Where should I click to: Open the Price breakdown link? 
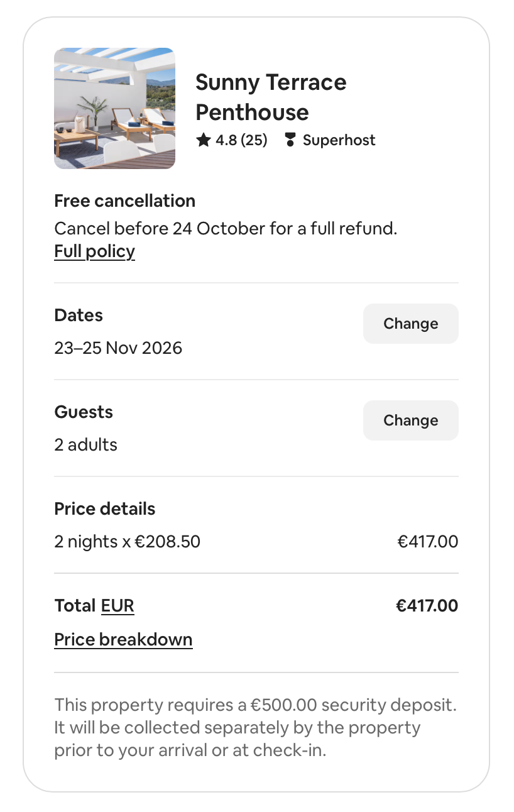tap(123, 640)
